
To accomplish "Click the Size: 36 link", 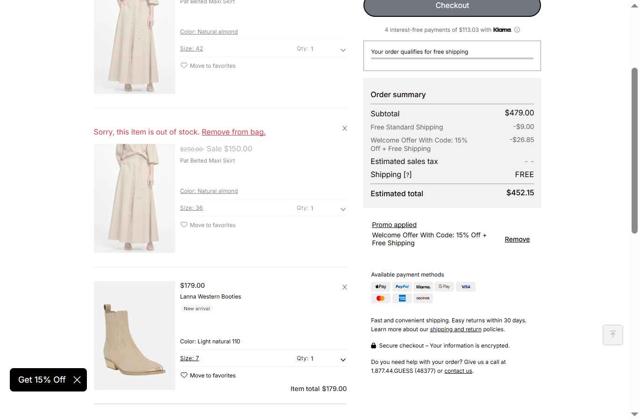I will 191,208.
